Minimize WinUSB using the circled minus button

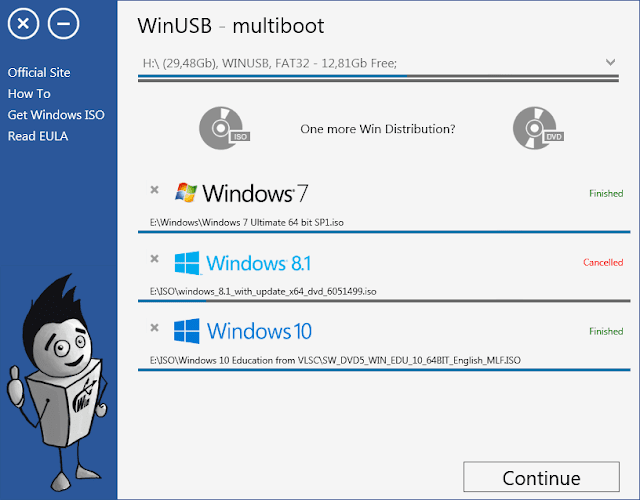[x=63, y=24]
